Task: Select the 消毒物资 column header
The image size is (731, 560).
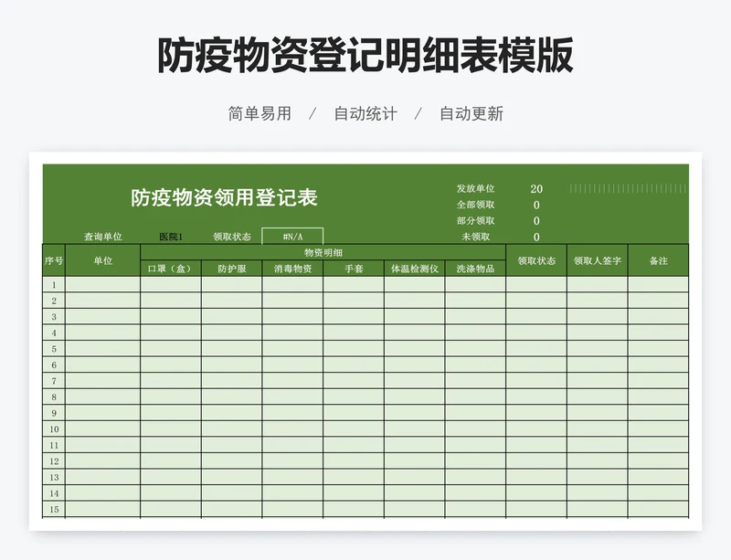Action: 292,269
